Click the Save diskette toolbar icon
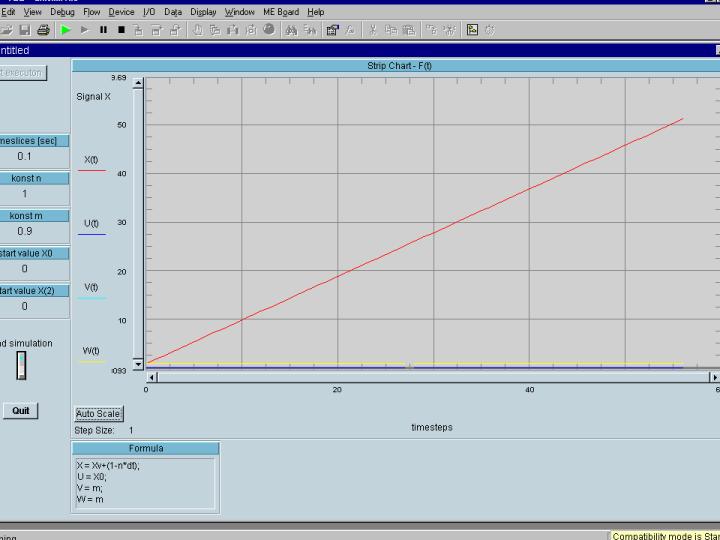Viewport: 720px width, 540px height. click(x=26, y=30)
